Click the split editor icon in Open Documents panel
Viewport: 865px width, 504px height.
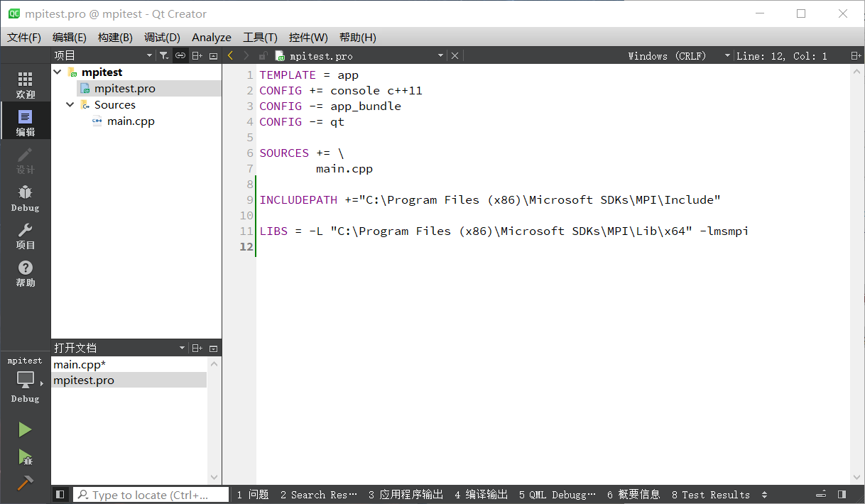(197, 347)
